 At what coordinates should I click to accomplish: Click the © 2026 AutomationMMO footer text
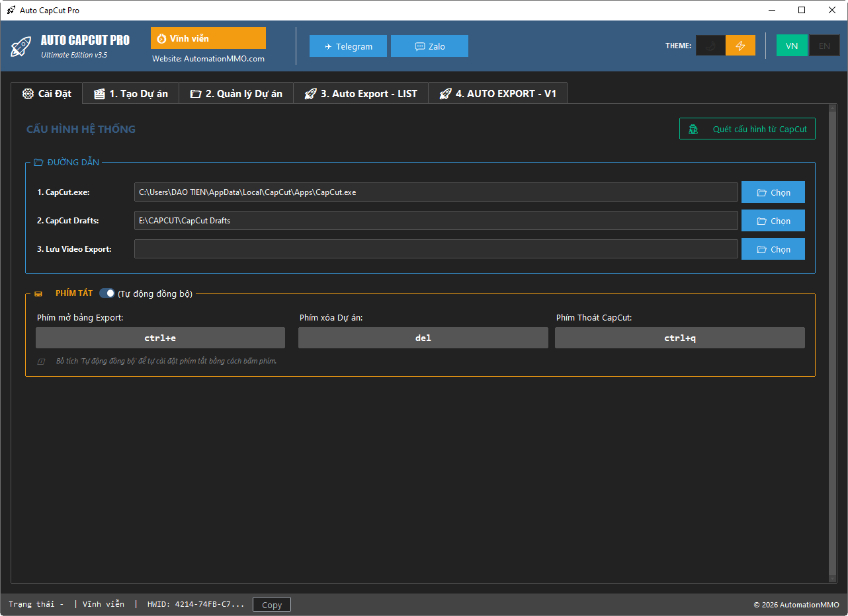pyautogui.click(x=796, y=605)
